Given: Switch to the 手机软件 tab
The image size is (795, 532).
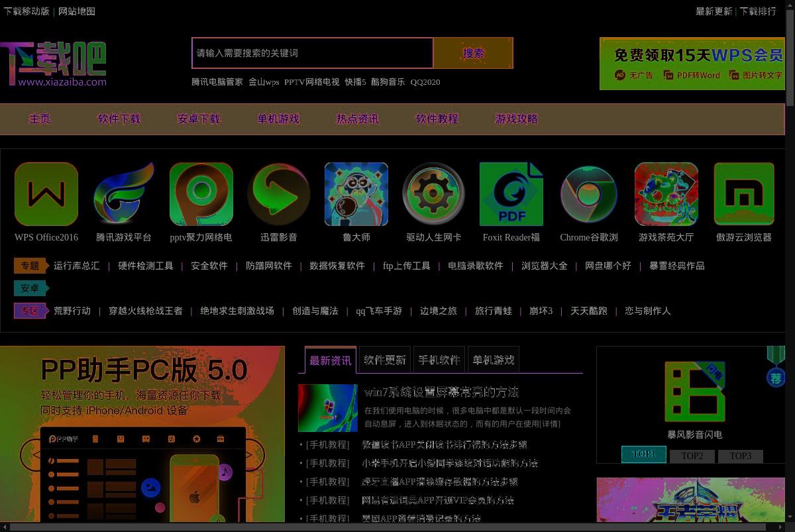Looking at the screenshot, I should 439,360.
